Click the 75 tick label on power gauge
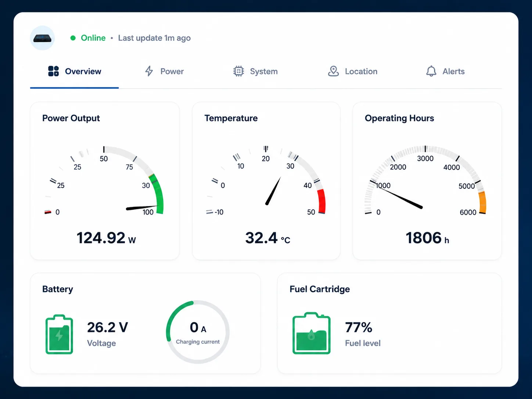Image resolution: width=532 pixels, height=399 pixels. tap(129, 167)
